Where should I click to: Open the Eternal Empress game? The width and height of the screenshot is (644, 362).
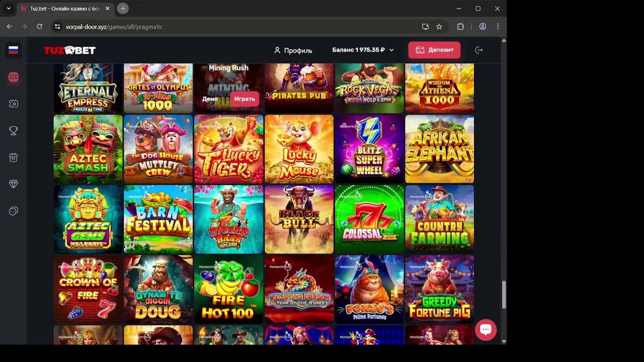(88, 87)
